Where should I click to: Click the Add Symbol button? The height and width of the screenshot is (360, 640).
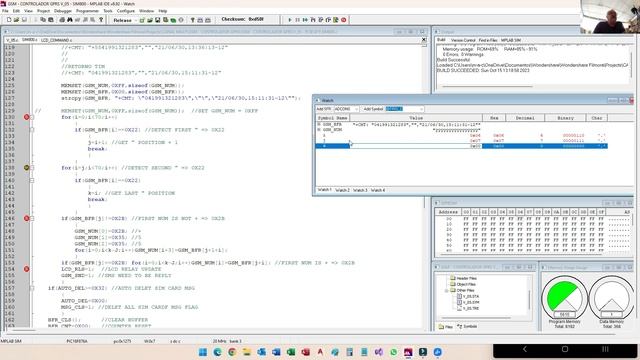click(x=373, y=109)
